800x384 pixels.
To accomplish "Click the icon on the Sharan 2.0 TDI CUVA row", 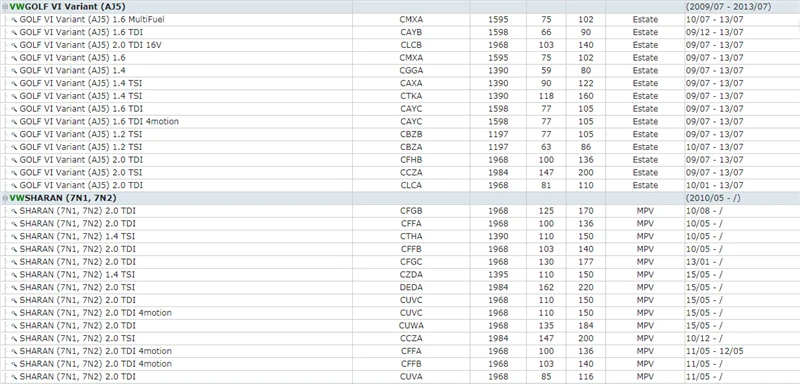I will (x=14, y=376).
